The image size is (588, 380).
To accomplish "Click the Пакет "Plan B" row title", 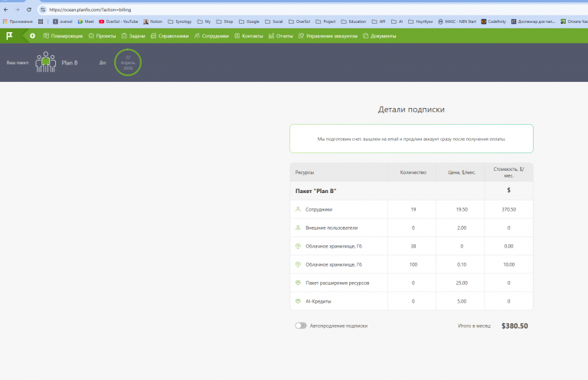I will (315, 191).
